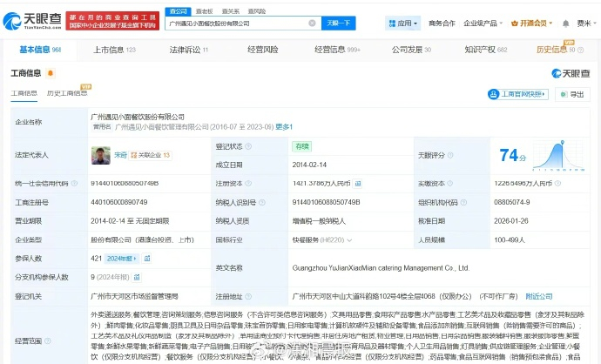The width and height of the screenshot is (601, 364).
Task: Click the help icon next to 统一社会信用代码
Action: [74, 183]
